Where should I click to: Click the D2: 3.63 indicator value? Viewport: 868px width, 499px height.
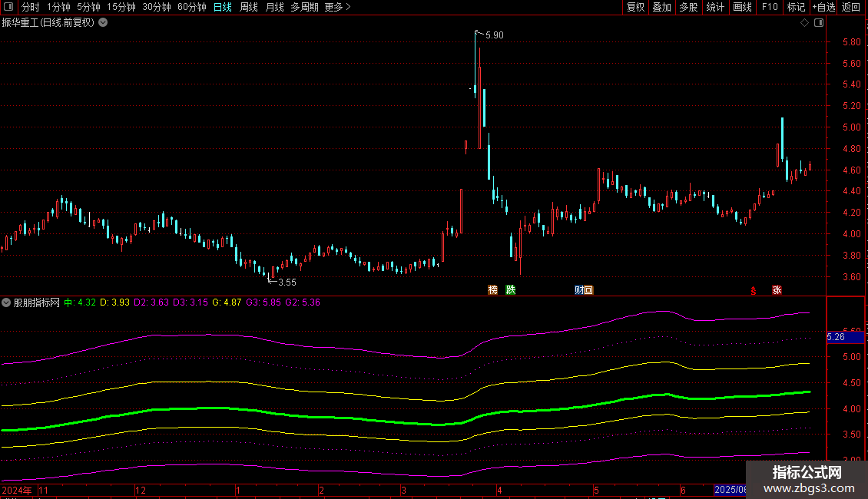pos(151,302)
